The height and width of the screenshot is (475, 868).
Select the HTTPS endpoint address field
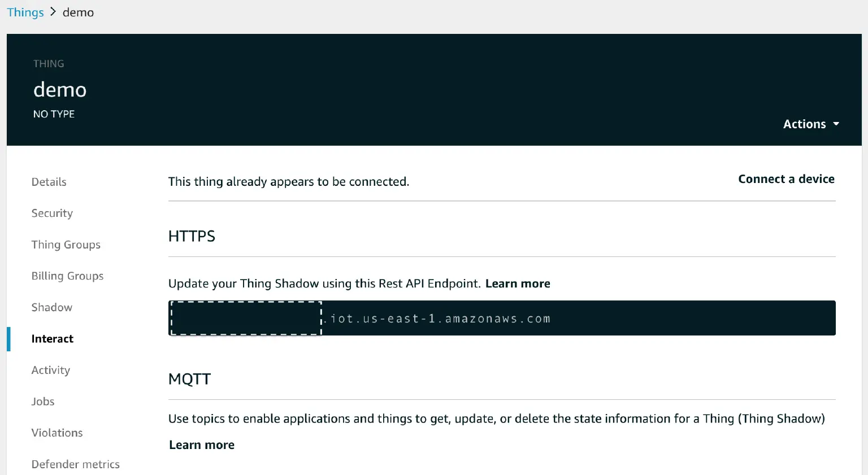click(502, 318)
